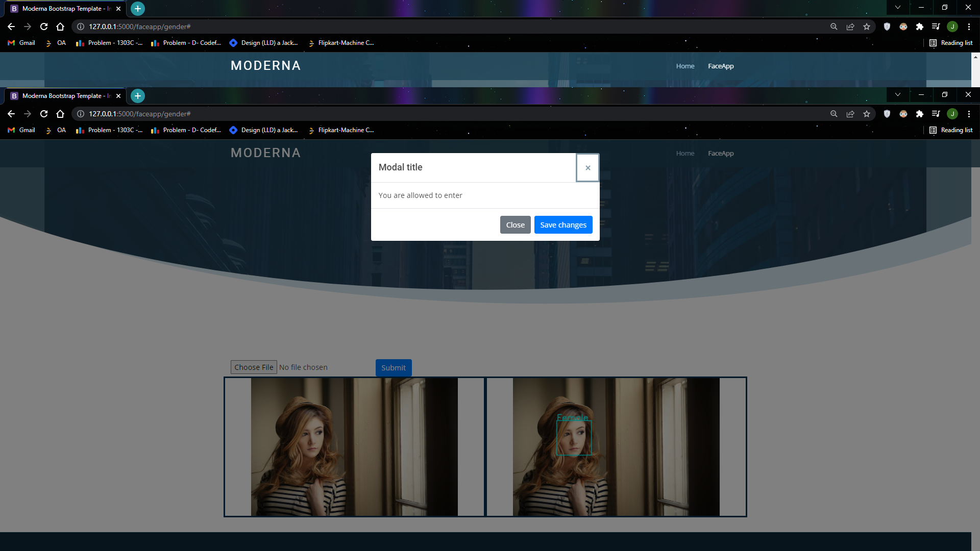The height and width of the screenshot is (551, 980).
Task: Bookmark this page with the star icon
Action: point(867,114)
